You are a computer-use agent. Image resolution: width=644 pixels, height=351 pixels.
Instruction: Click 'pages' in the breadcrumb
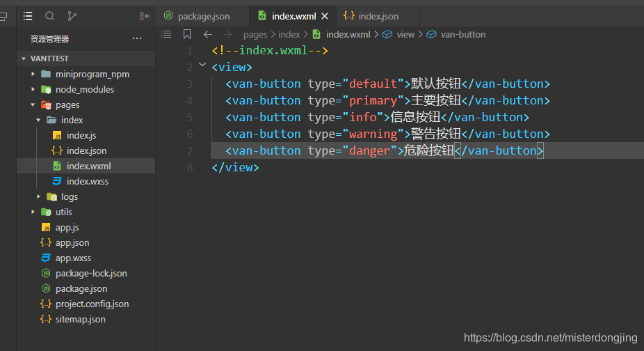coord(255,35)
